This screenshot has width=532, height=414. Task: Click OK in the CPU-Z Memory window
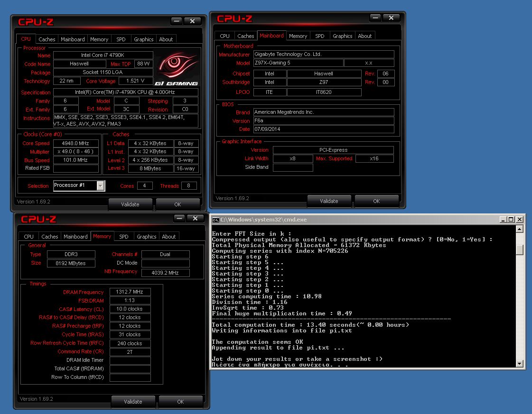(180, 402)
